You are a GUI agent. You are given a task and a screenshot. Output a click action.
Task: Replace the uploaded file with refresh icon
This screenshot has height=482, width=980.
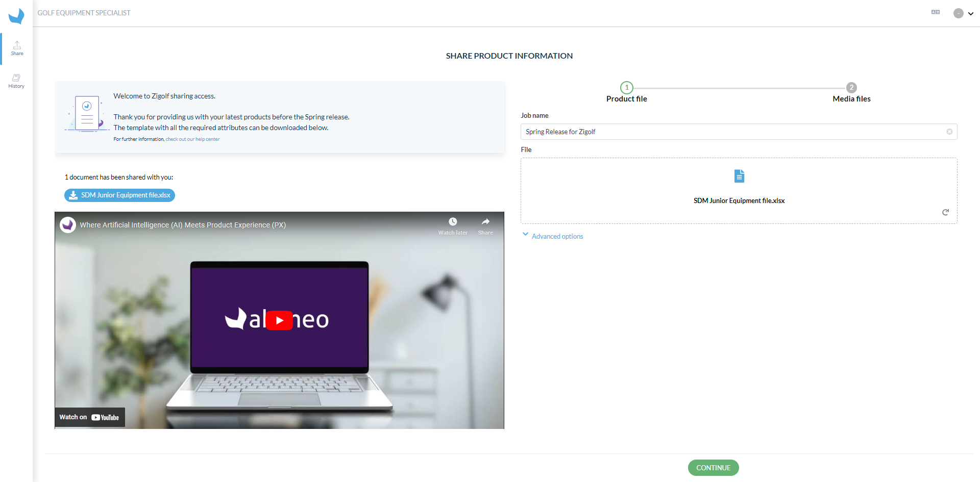[945, 212]
